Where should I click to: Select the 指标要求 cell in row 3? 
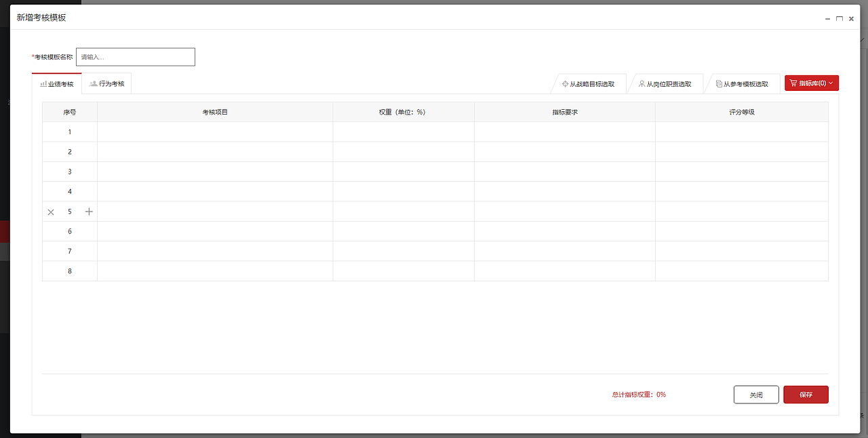point(565,172)
